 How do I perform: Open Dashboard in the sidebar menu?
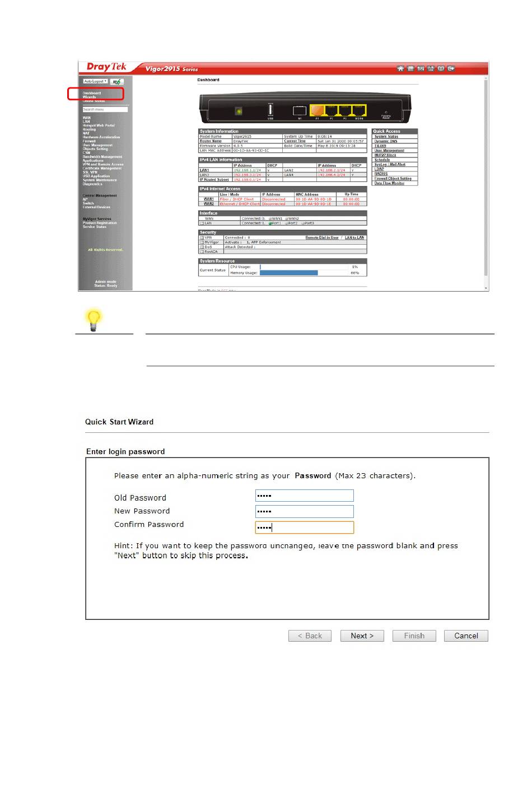[x=92, y=93]
